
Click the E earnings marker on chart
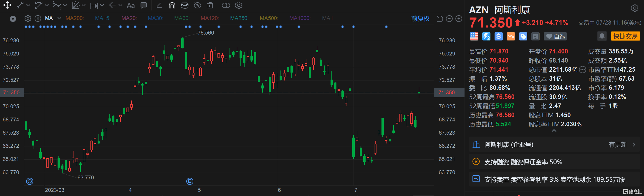[190, 181]
